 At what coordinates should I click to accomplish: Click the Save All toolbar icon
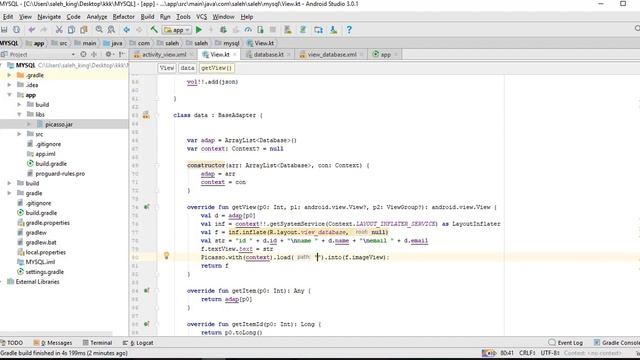point(4,30)
